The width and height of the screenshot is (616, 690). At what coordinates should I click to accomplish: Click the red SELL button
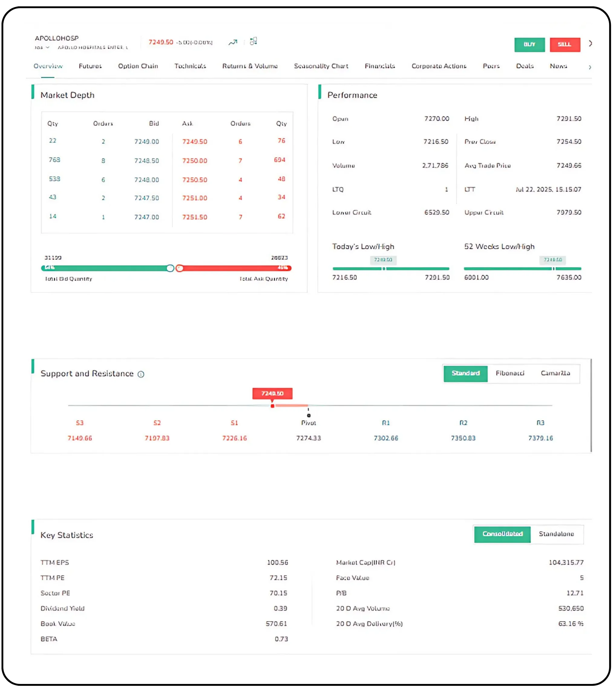click(565, 44)
